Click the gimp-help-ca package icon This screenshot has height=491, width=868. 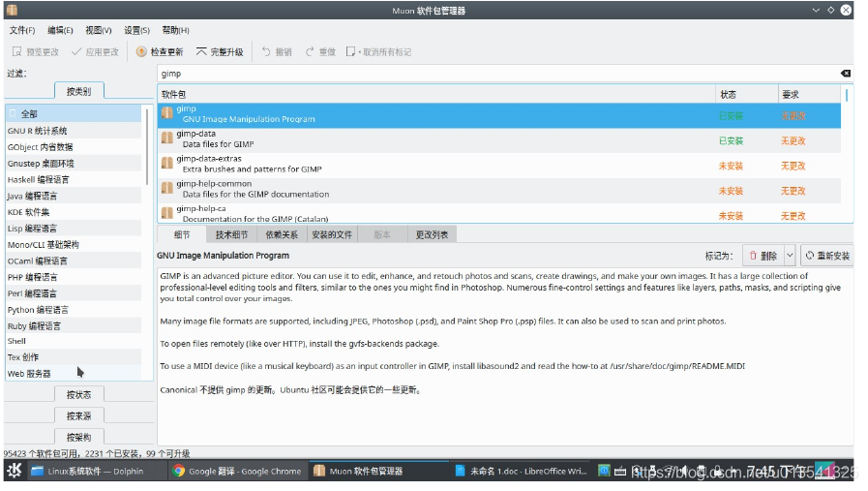(167, 213)
